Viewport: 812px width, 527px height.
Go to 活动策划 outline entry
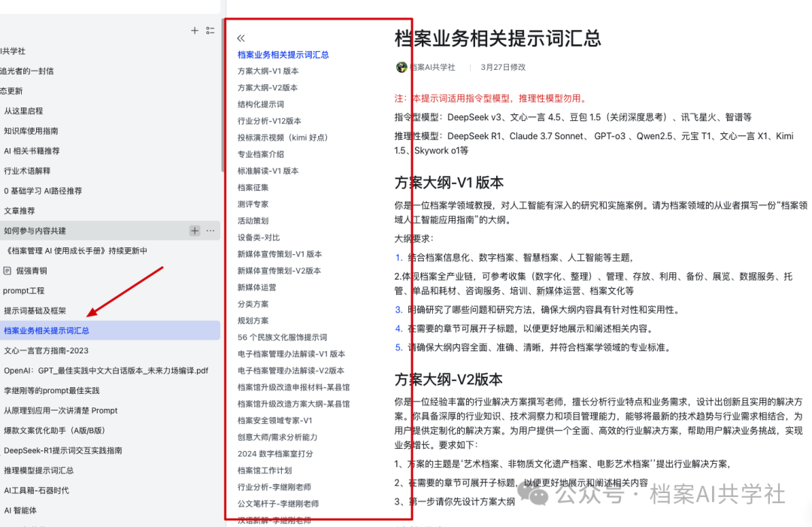(x=253, y=220)
